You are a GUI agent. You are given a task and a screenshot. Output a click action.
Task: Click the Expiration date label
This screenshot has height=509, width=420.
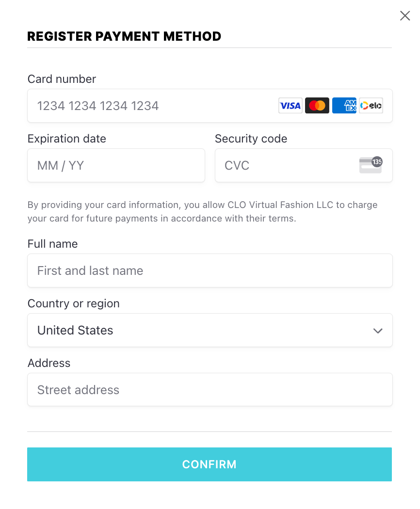click(x=67, y=139)
